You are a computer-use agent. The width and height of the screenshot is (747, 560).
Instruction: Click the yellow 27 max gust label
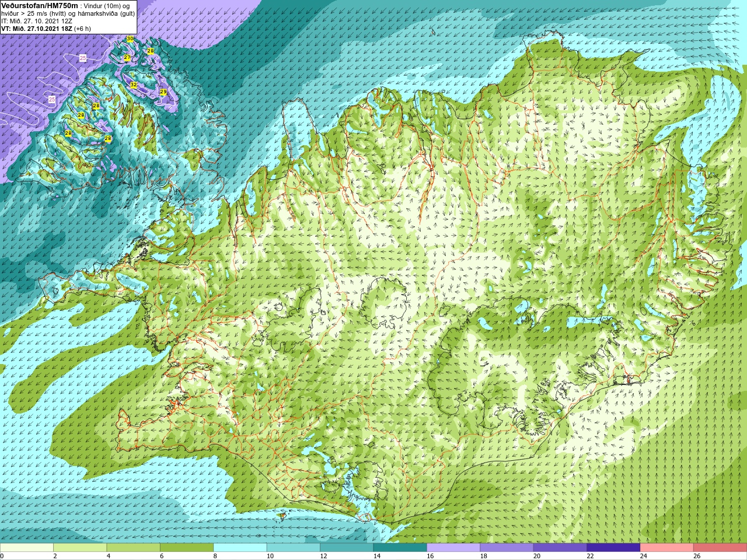pos(127,58)
